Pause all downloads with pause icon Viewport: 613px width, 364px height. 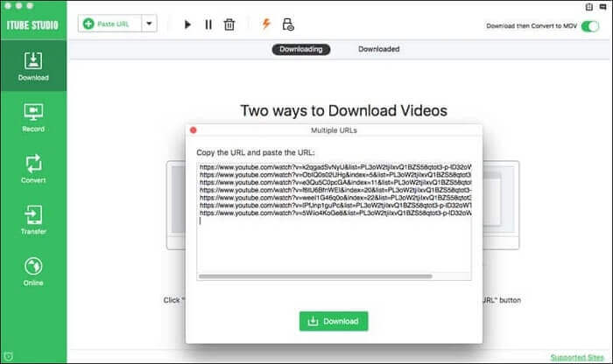coord(208,24)
